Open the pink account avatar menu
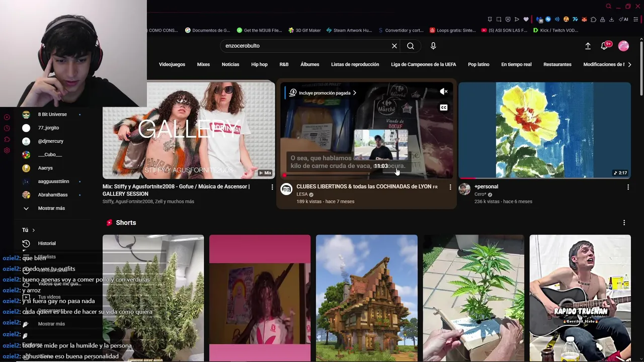 click(x=623, y=46)
